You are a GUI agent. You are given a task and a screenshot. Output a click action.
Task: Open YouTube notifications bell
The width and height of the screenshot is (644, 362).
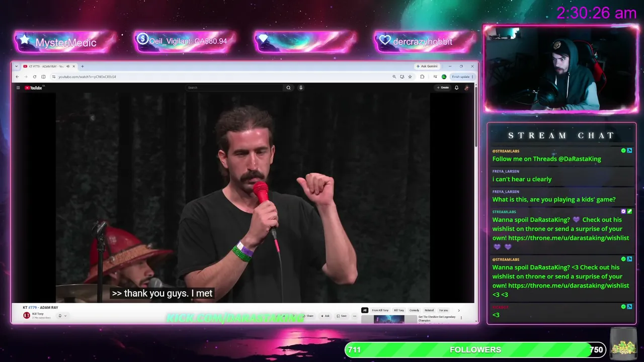point(456,87)
